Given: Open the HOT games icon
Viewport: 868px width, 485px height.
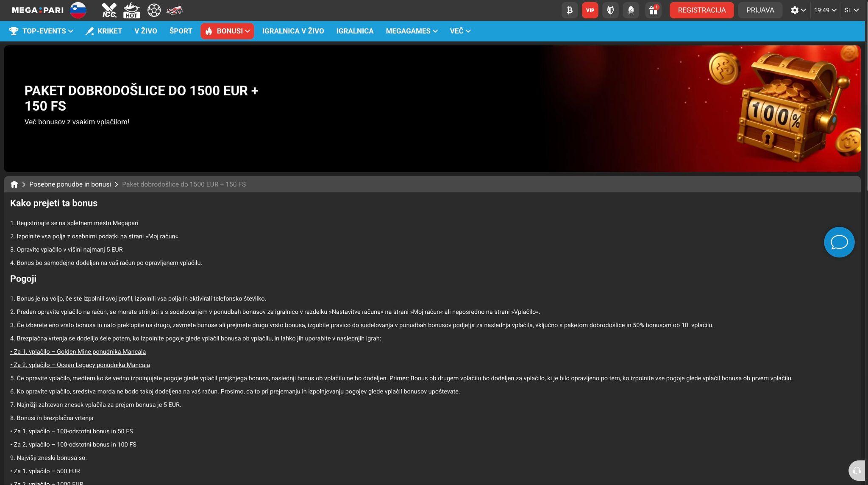Looking at the screenshot, I should 131,10.
